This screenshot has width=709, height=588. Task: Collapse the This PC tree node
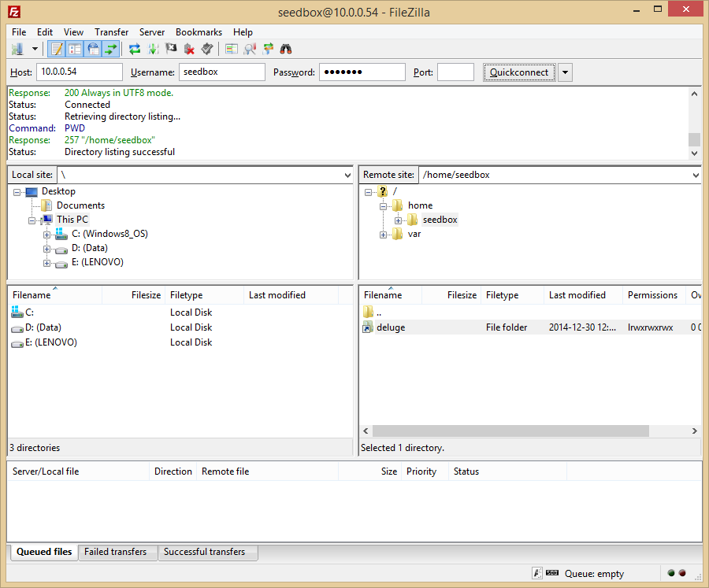click(x=32, y=220)
